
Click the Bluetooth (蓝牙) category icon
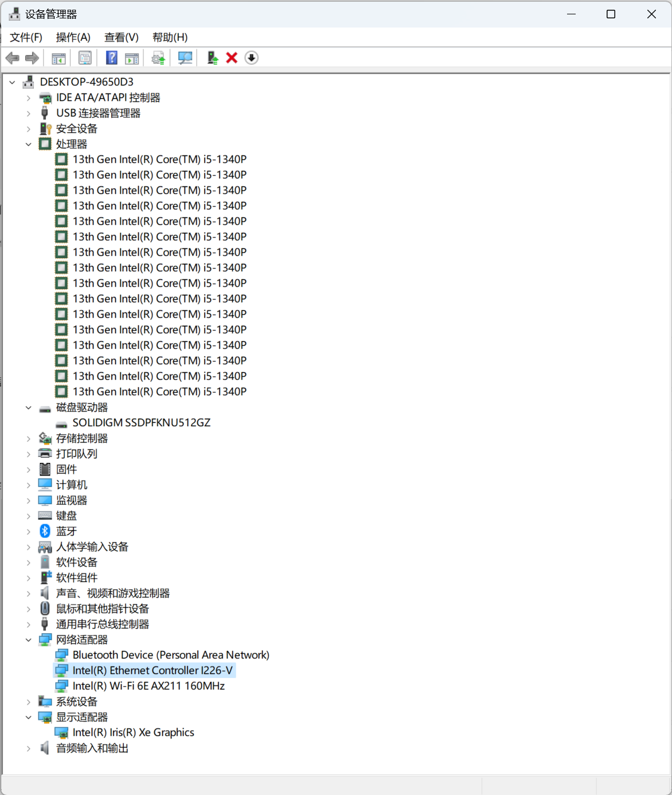[45, 531]
